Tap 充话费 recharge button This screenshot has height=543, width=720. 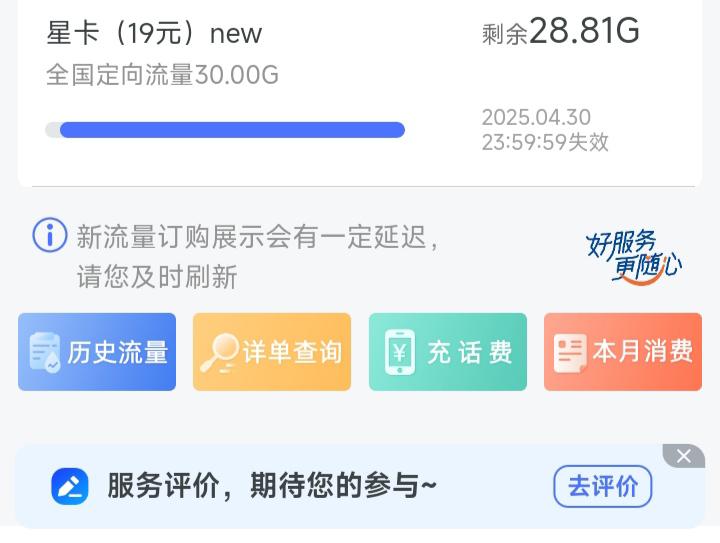(448, 352)
